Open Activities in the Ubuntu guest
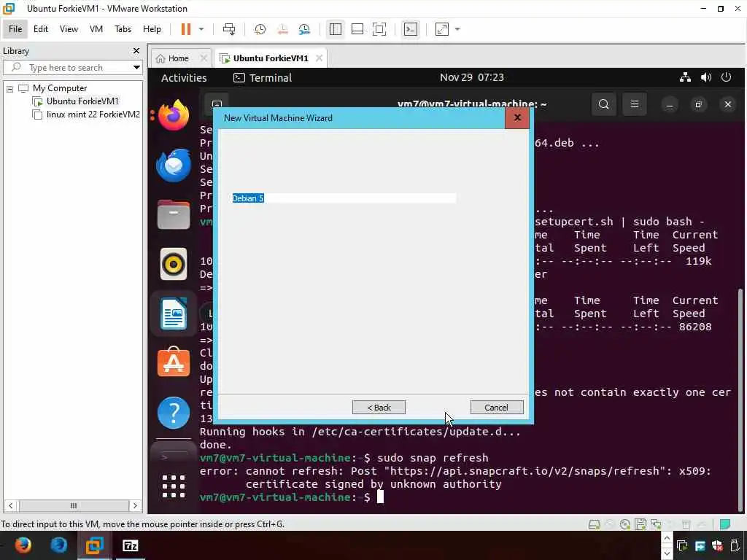The width and height of the screenshot is (747, 560). pyautogui.click(x=184, y=77)
